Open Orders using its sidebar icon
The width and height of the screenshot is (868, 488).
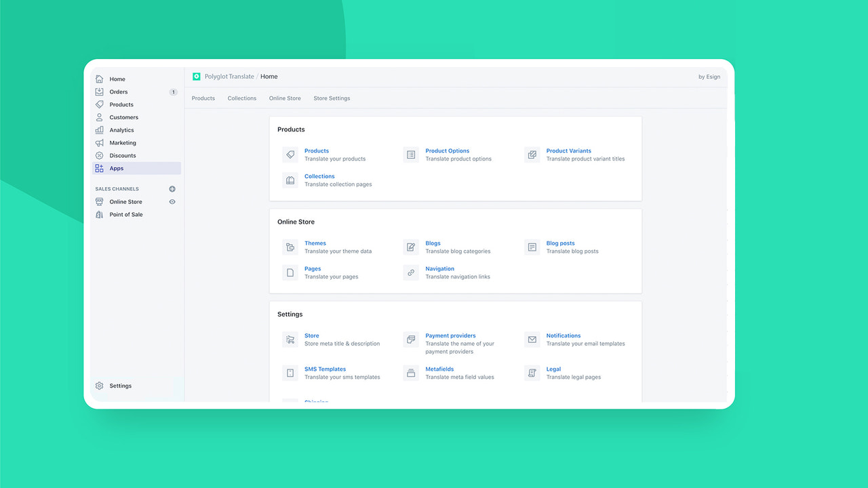(x=100, y=91)
